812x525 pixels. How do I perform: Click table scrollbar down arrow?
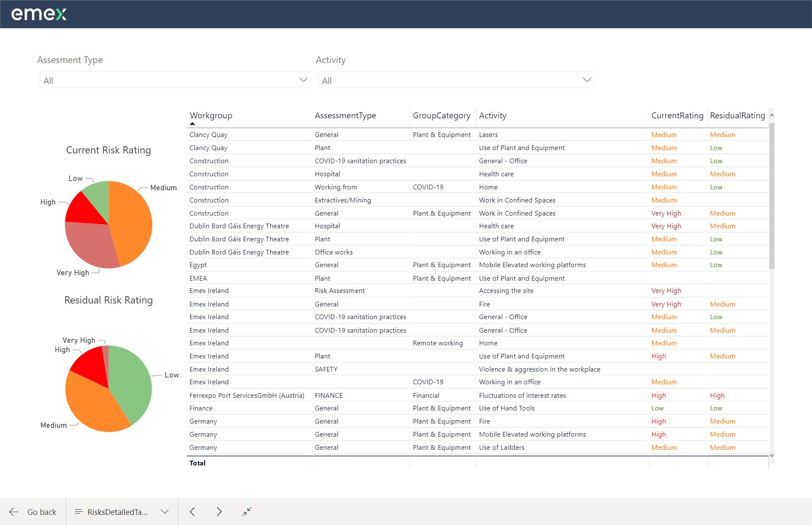pyautogui.click(x=772, y=455)
